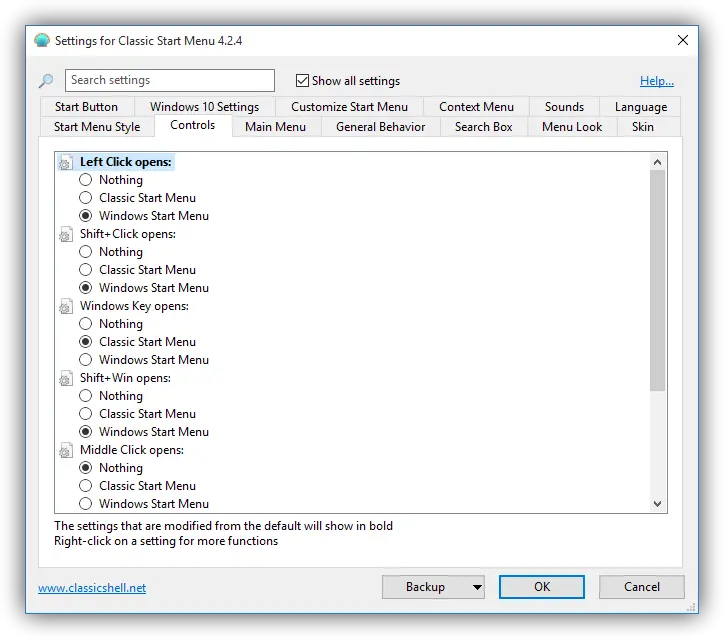Open the Menu Look tab
Image resolution: width=724 pixels, height=639 pixels.
pyautogui.click(x=572, y=127)
